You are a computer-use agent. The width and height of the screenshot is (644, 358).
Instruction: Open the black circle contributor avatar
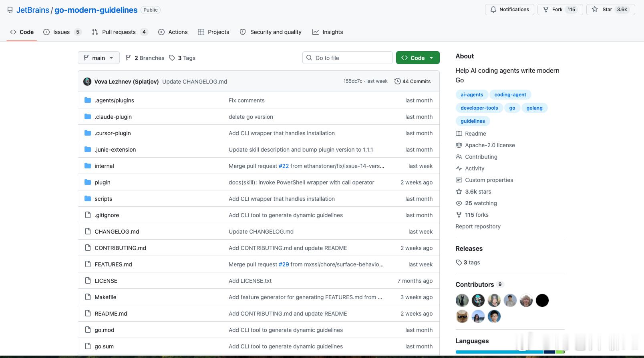point(542,300)
